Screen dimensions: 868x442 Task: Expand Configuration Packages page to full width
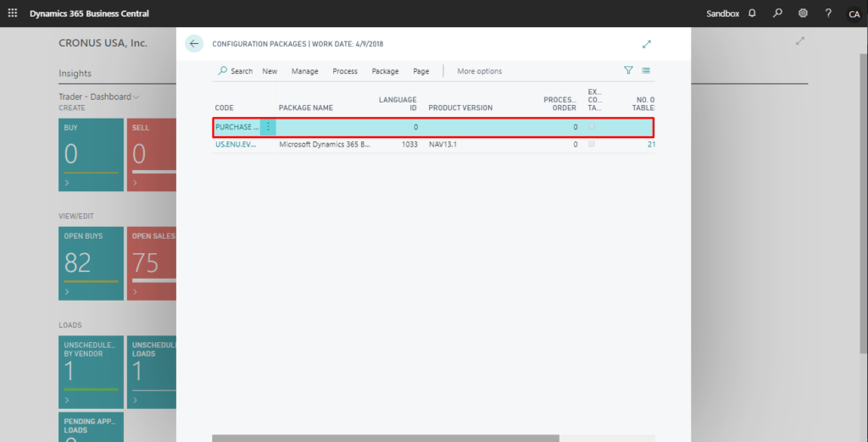coord(647,44)
